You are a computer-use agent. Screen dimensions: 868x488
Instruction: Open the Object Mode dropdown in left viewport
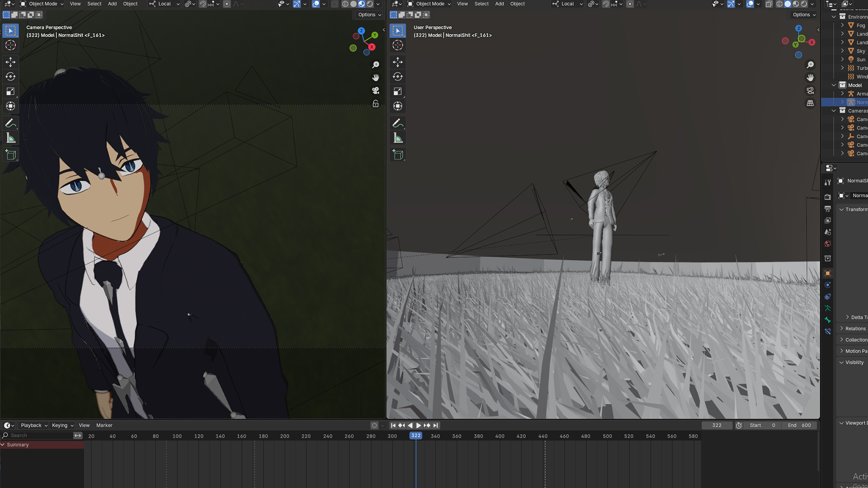(x=42, y=4)
